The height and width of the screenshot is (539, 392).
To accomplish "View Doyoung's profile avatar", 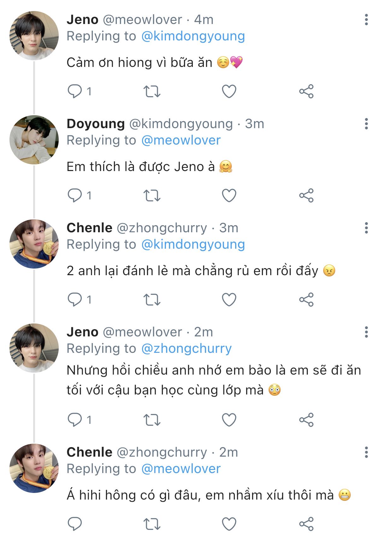I will point(34,140).
